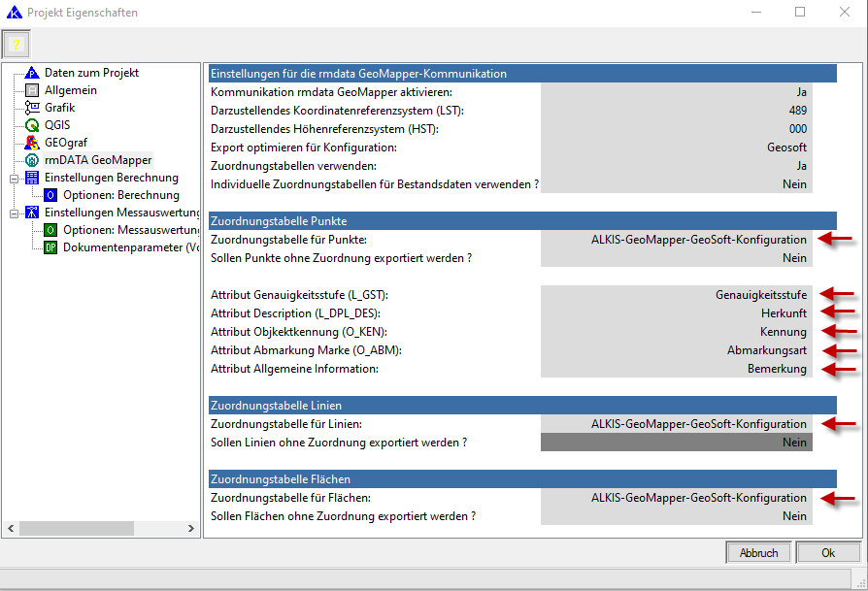The image size is (868, 591).
Task: Collapse the Einstellungen Messauswertung tree node
Action: [x=14, y=213]
